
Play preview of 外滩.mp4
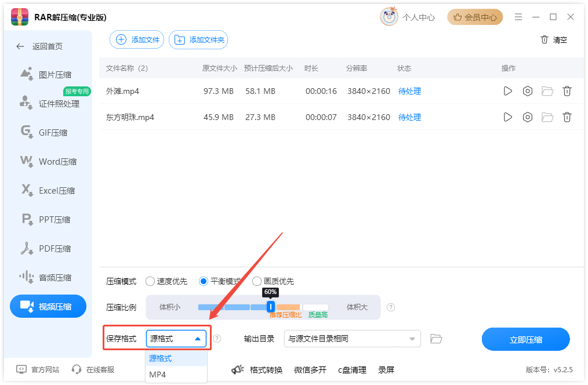(x=508, y=91)
